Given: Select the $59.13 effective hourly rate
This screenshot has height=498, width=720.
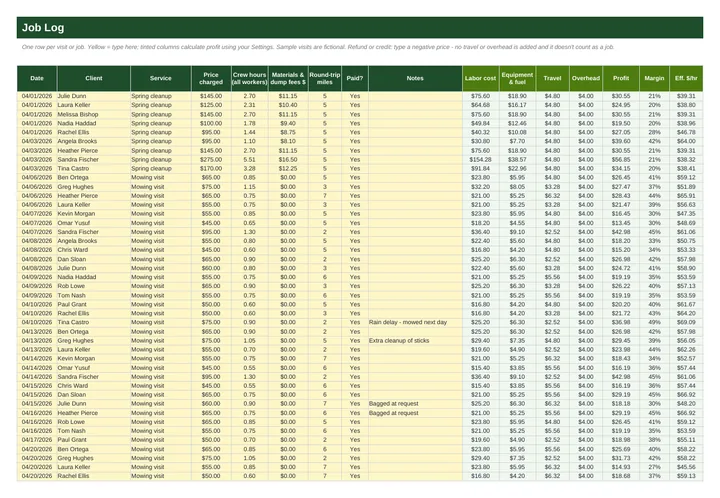Looking at the screenshot, I should click(x=686, y=476).
